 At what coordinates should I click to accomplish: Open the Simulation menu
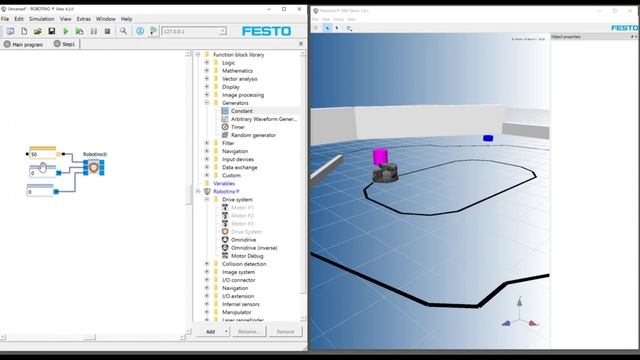(42, 19)
